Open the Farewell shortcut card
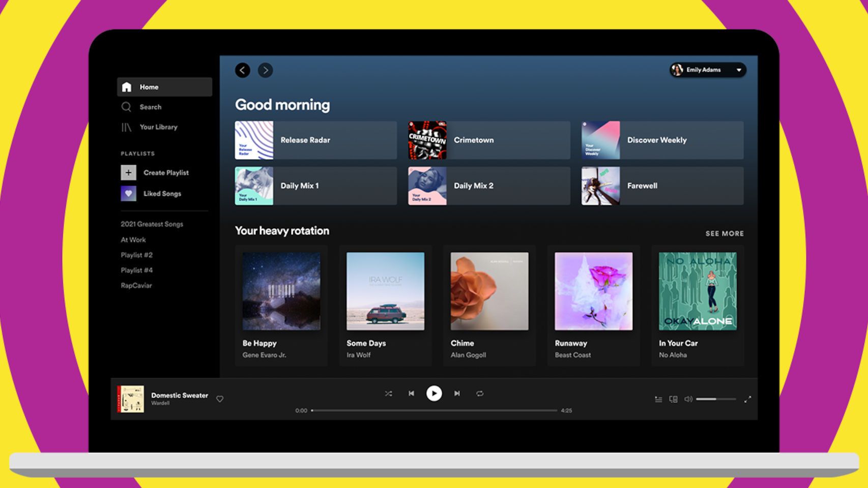868x488 pixels. click(x=662, y=186)
